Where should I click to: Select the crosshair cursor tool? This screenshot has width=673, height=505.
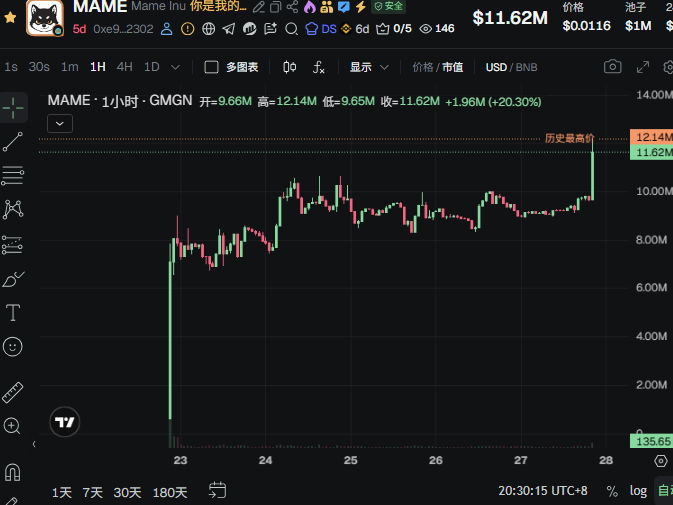13,107
